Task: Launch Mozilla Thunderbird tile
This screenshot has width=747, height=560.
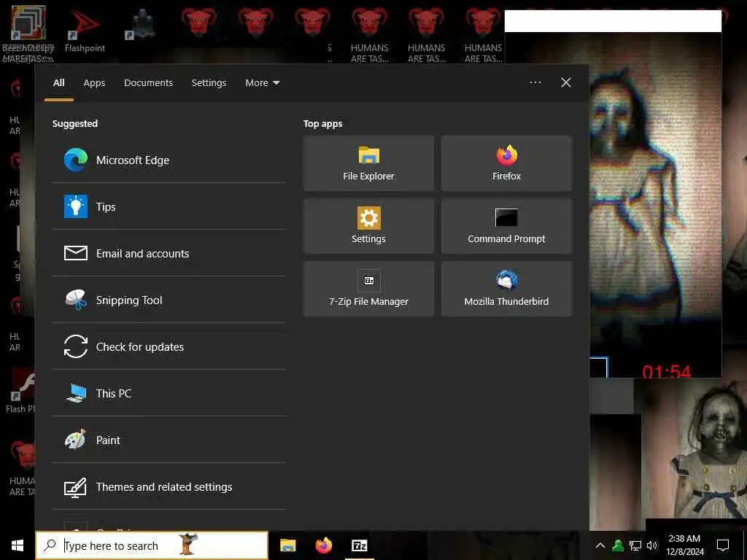Action: coord(506,289)
